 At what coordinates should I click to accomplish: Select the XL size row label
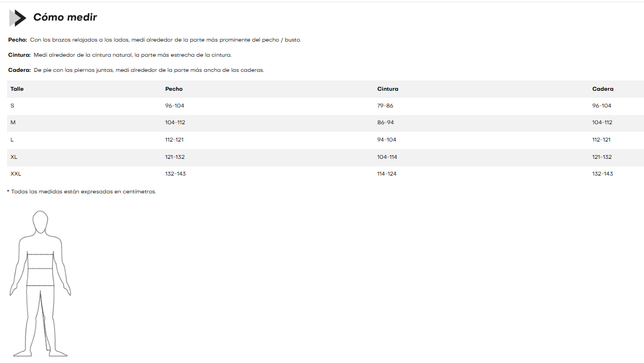click(14, 157)
